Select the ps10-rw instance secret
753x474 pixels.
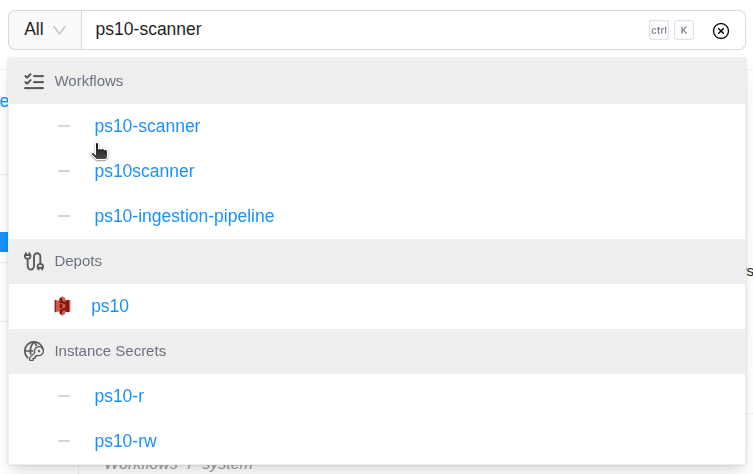click(125, 441)
